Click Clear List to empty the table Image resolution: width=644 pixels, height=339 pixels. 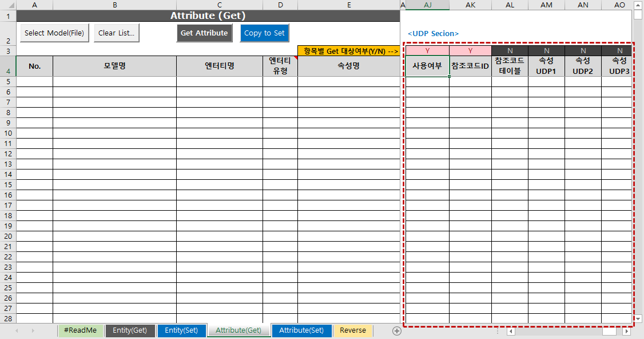click(x=116, y=33)
